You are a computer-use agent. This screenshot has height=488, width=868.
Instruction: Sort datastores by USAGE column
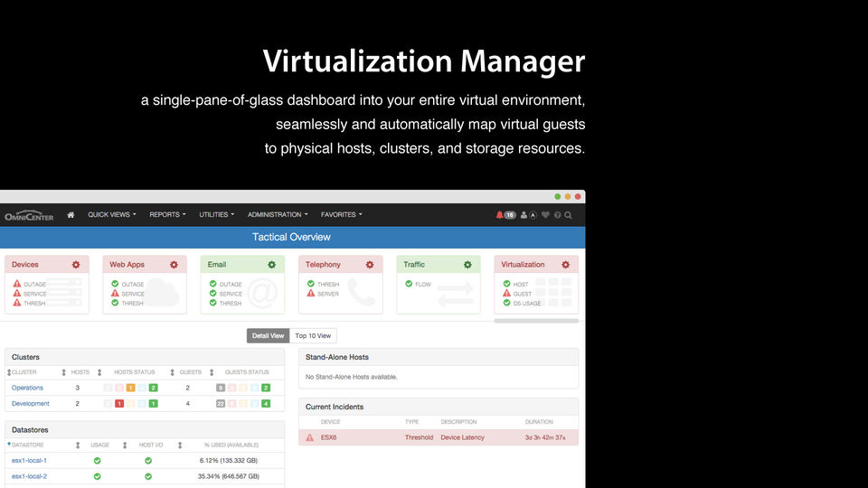point(100,445)
